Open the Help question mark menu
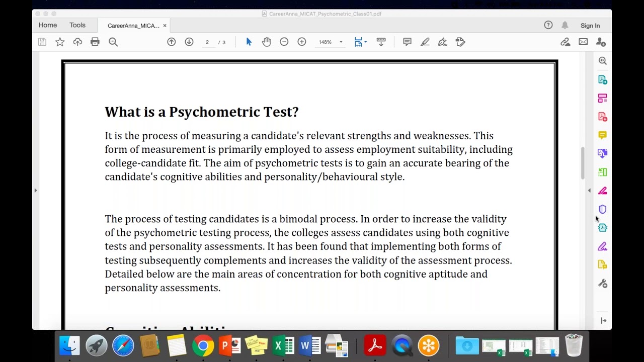This screenshot has height=362, width=644. tap(548, 25)
